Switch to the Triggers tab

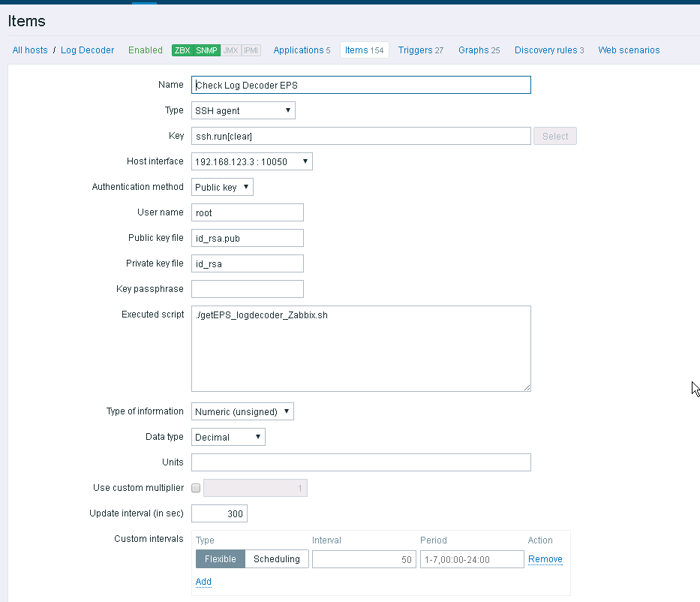point(420,50)
